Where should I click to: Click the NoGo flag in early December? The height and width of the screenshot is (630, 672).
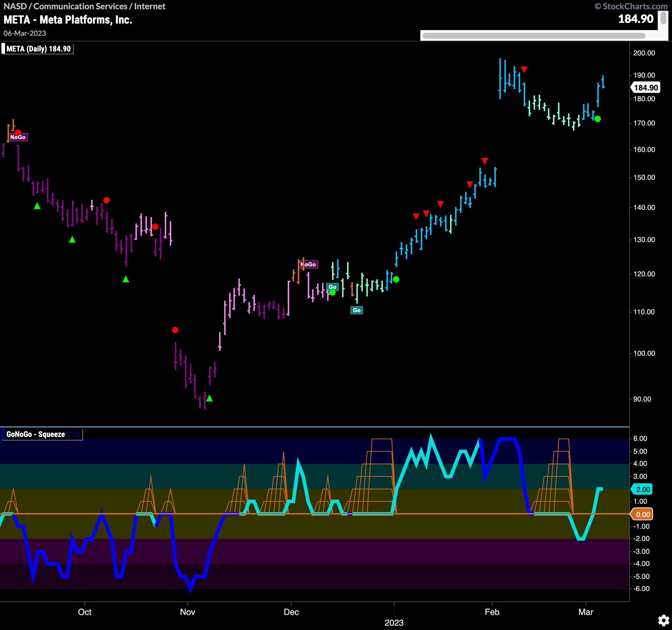tap(308, 265)
